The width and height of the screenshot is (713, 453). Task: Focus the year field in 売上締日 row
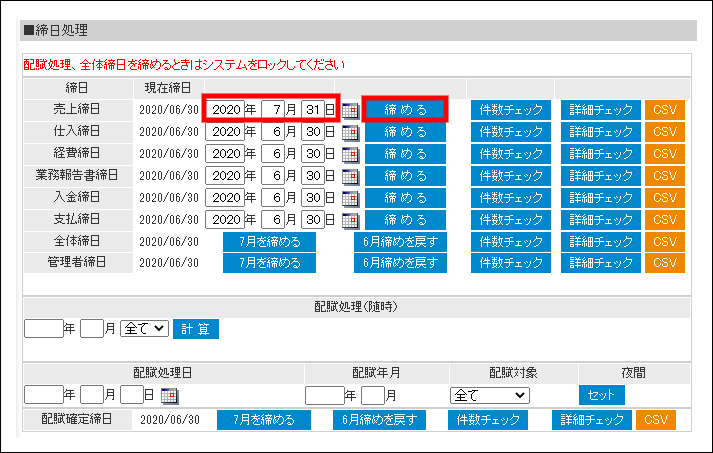pos(225,110)
